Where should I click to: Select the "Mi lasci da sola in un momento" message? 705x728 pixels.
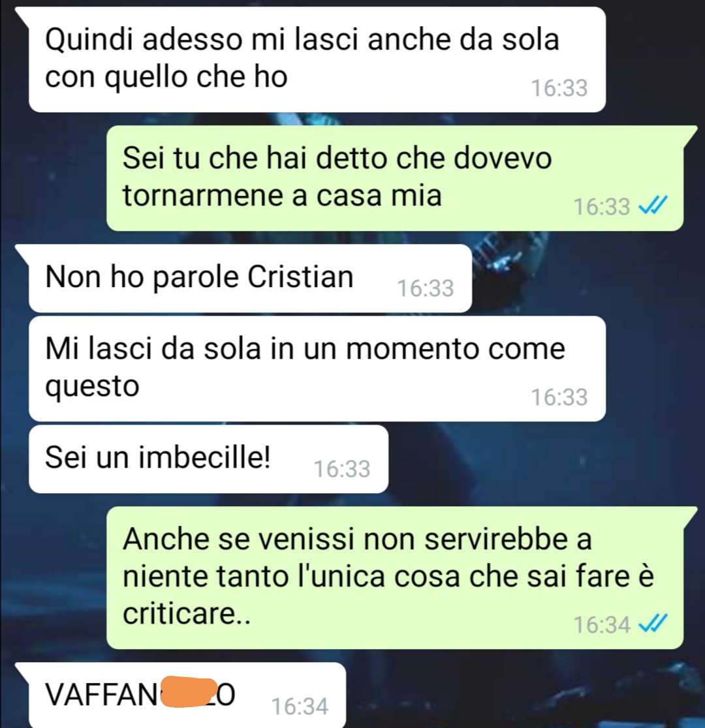[x=317, y=369]
